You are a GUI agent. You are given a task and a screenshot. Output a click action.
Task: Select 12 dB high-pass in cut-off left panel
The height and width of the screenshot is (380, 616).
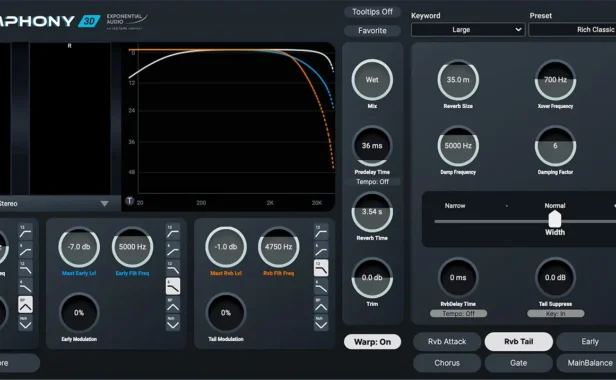pos(25,232)
